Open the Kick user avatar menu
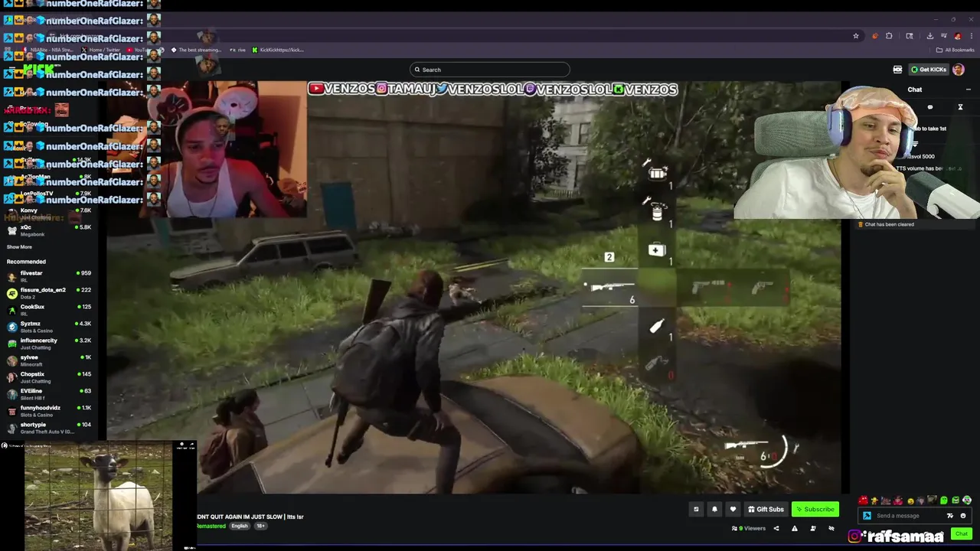980x551 pixels. (959, 70)
